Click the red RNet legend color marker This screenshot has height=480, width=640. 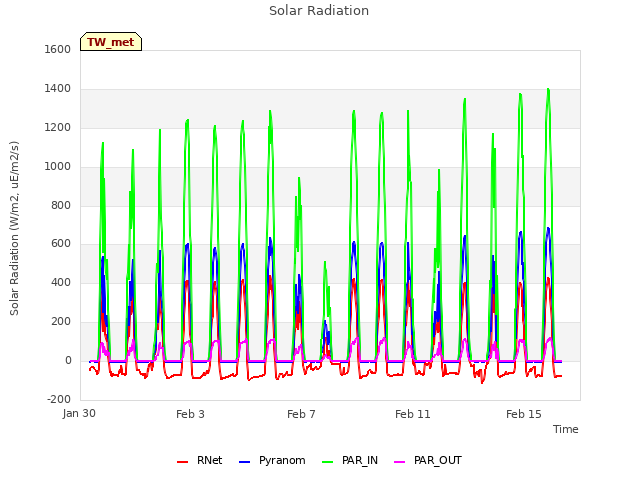pos(182,462)
